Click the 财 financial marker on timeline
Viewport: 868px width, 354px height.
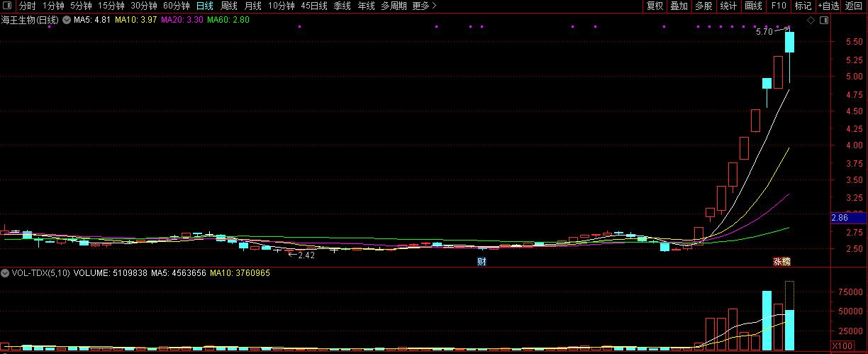pyautogui.click(x=482, y=261)
